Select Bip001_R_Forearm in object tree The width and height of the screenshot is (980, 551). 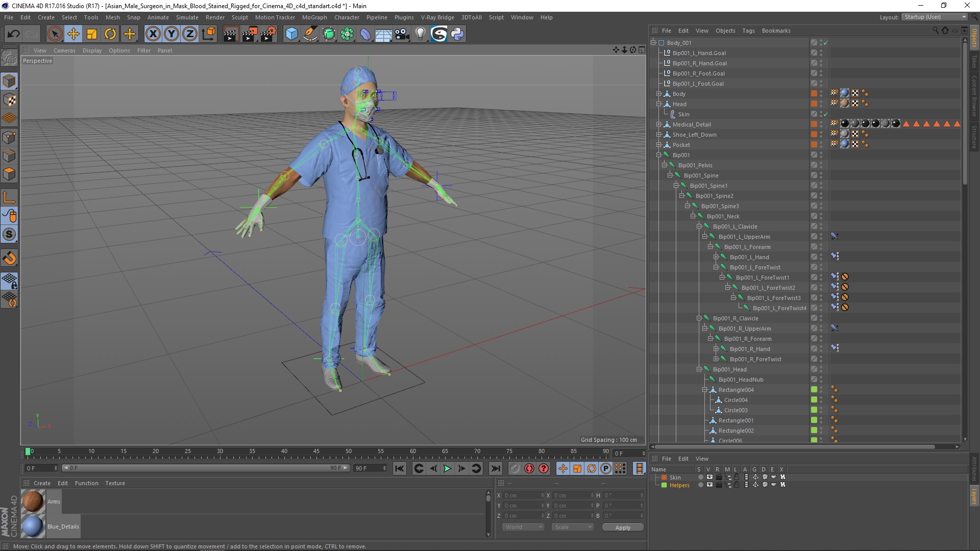pyautogui.click(x=747, y=339)
